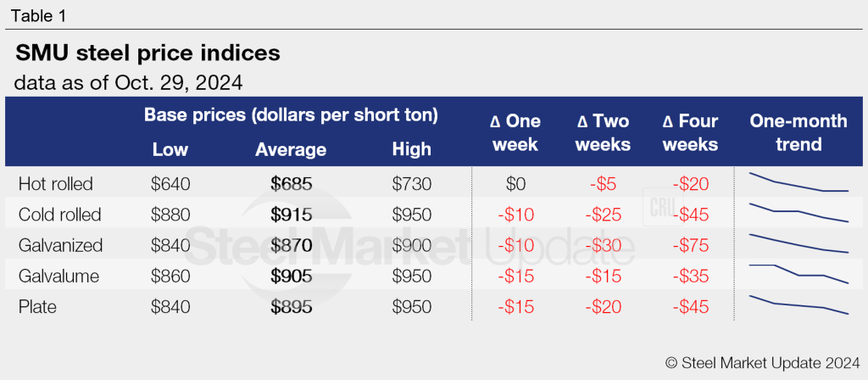Image resolution: width=868 pixels, height=380 pixels.
Task: Click the Cold rolled one-month trend sparkline
Action: [x=798, y=213]
